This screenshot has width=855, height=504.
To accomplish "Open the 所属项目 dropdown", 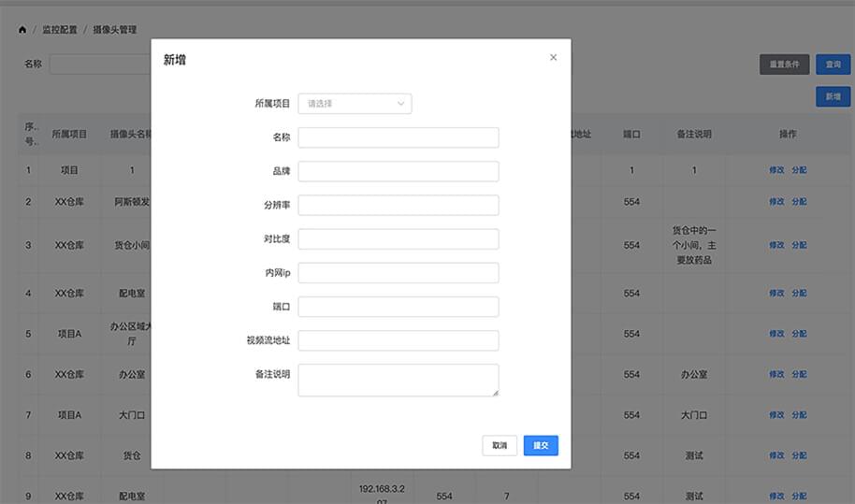I will pos(355,104).
